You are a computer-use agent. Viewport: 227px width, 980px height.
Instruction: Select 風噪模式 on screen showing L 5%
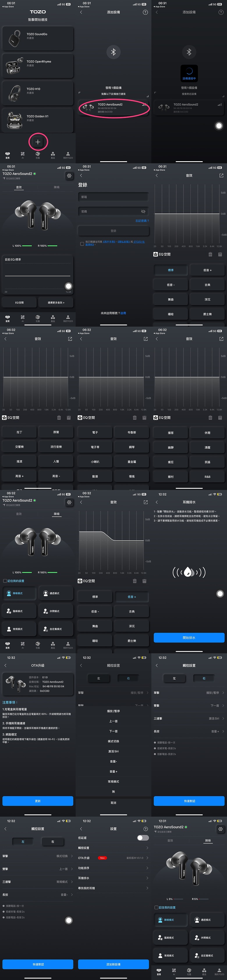pyautogui.click(x=171, y=938)
